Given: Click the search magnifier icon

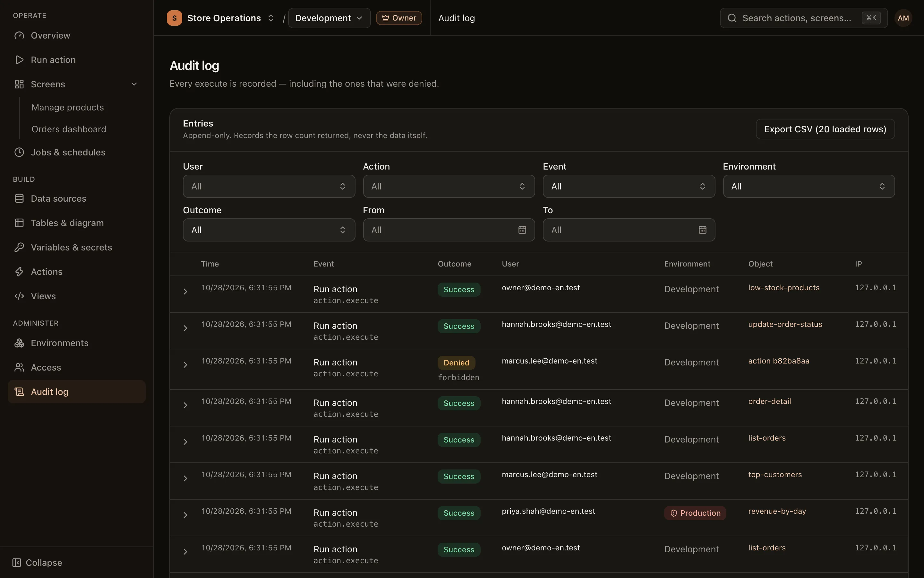Looking at the screenshot, I should (732, 18).
